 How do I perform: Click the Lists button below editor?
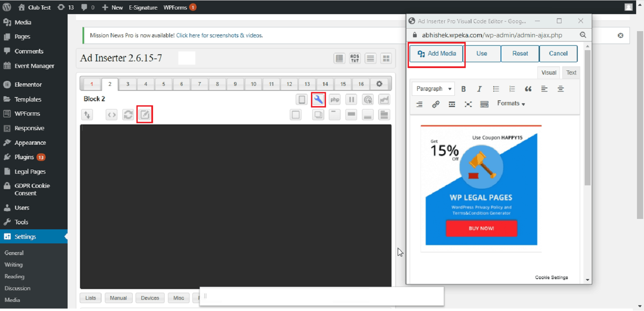[90, 298]
